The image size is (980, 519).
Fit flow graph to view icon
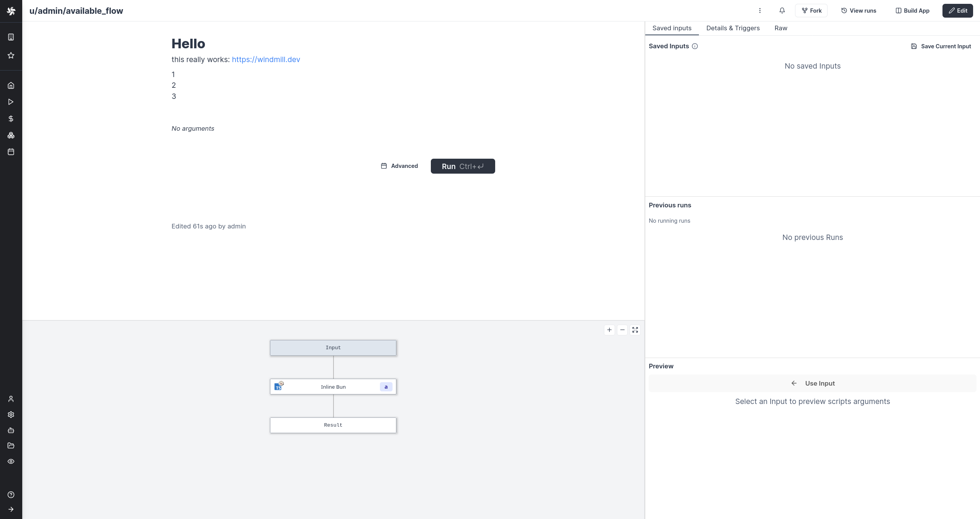(x=635, y=330)
